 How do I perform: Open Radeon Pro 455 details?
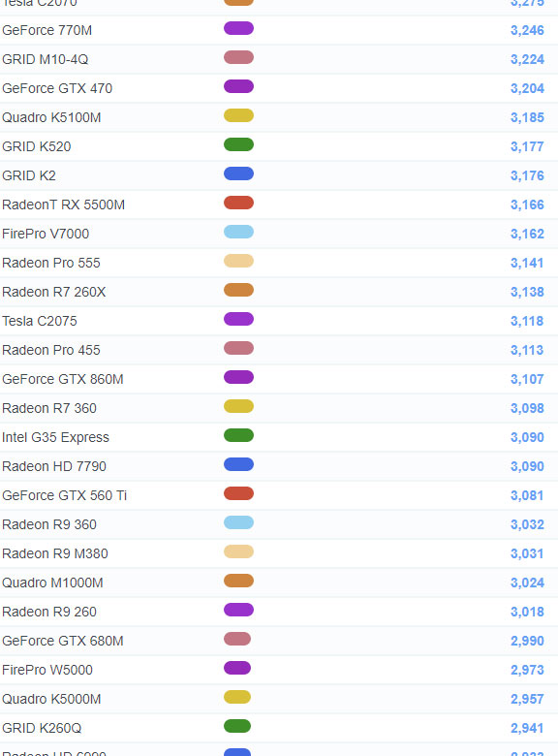(x=51, y=350)
